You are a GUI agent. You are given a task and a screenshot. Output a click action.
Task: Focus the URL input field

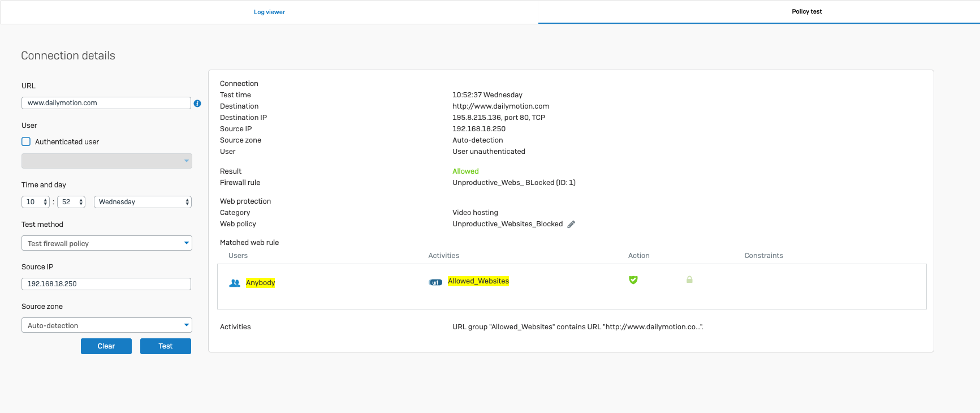[x=106, y=103]
